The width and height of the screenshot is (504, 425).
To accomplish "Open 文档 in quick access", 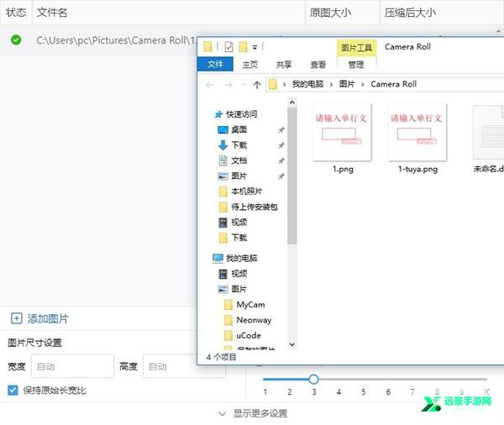I will coord(239,160).
